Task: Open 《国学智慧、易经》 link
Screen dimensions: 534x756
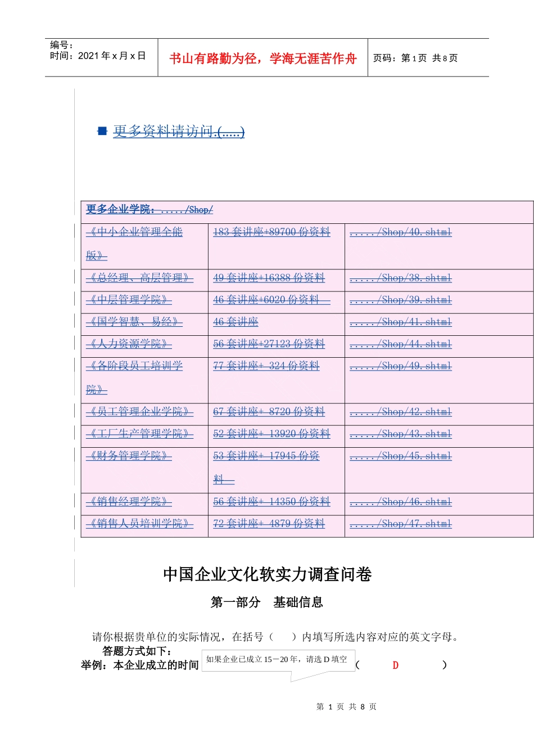Action: point(134,322)
